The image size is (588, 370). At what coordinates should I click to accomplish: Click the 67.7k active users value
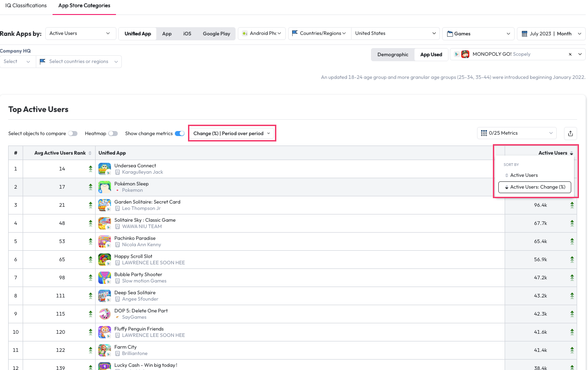tap(540, 223)
